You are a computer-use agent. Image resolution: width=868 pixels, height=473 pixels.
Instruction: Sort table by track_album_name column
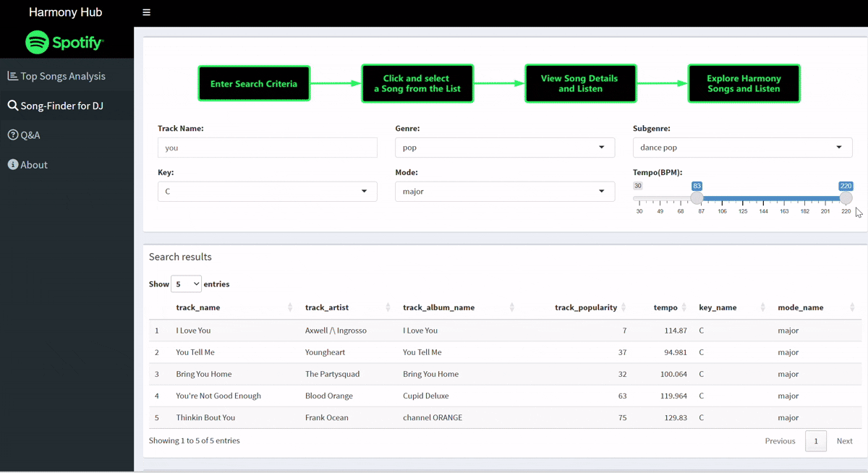tap(459, 307)
